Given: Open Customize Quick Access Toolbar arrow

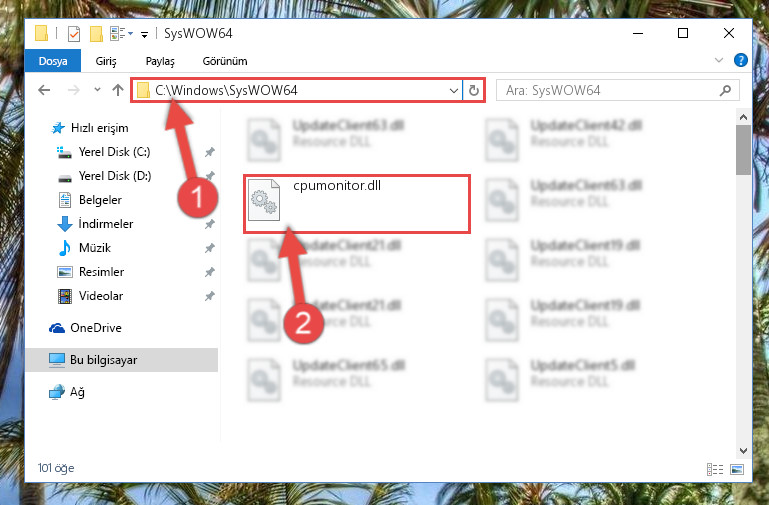Looking at the screenshot, I should pos(144,34).
